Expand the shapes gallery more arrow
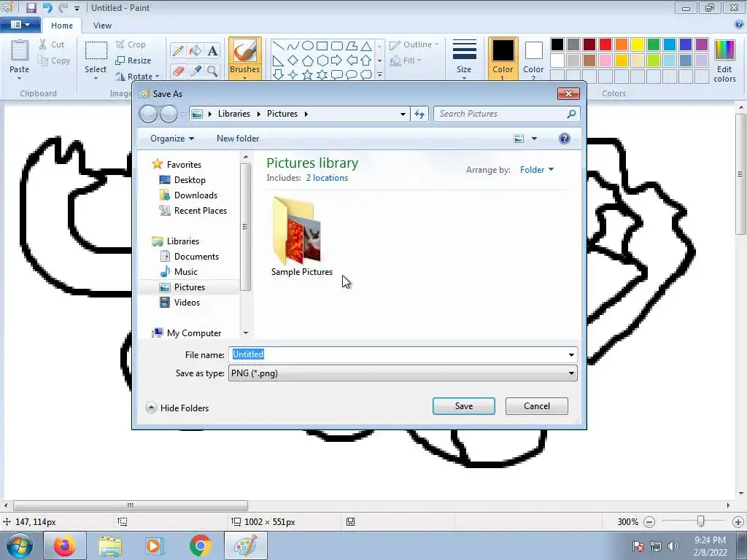The image size is (747, 560). coord(379,75)
